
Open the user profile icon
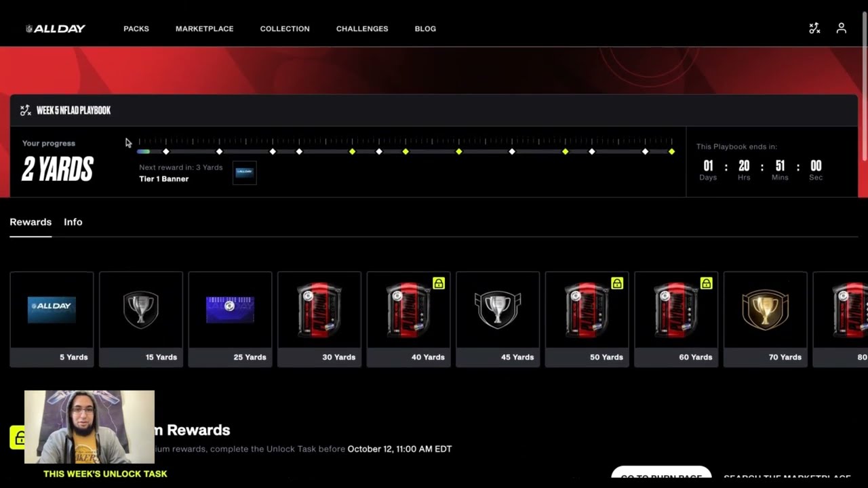pyautogui.click(x=841, y=28)
